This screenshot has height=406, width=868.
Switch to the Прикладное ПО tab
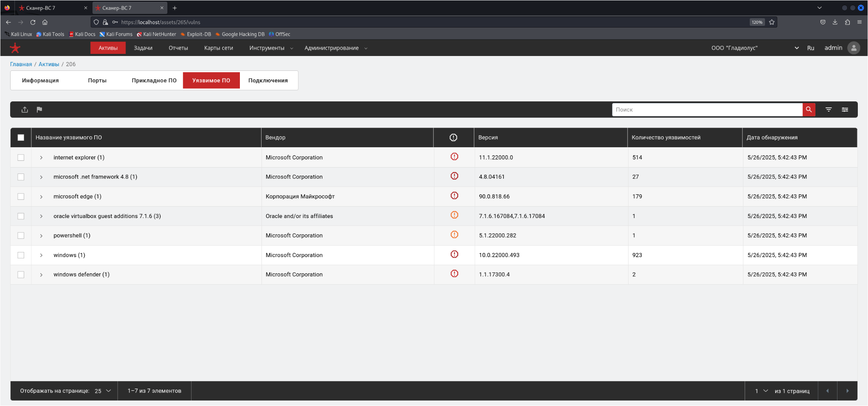[154, 80]
